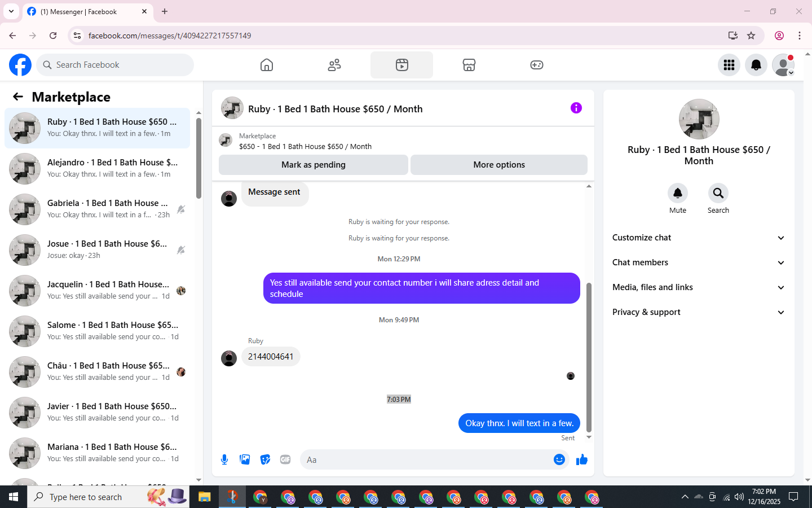Open conversation information purple icon
The image size is (812, 508).
[x=576, y=108]
